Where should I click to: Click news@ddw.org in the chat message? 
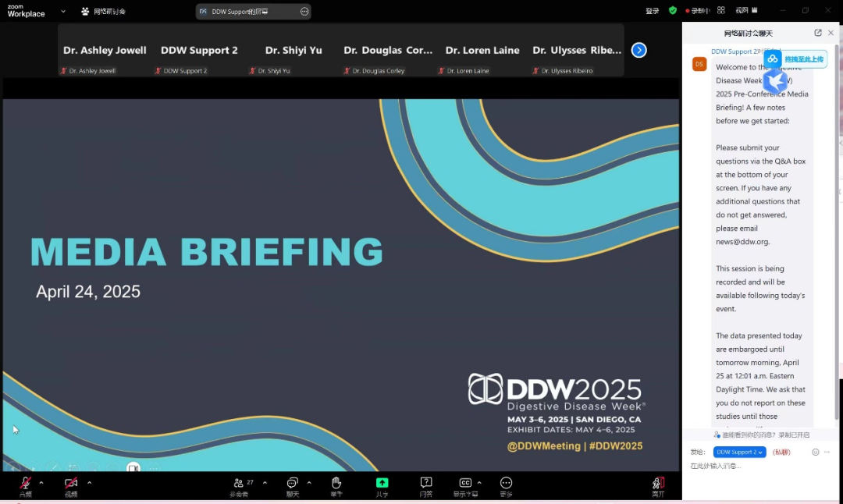pyautogui.click(x=742, y=242)
